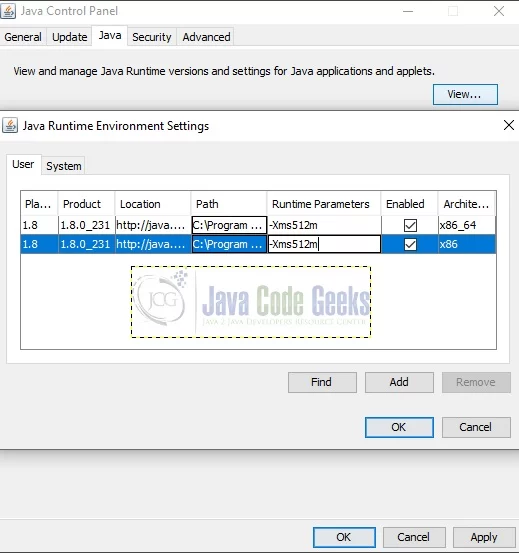Click the x86 architecture cell
Screen dimensions: 519x553
[466, 244]
